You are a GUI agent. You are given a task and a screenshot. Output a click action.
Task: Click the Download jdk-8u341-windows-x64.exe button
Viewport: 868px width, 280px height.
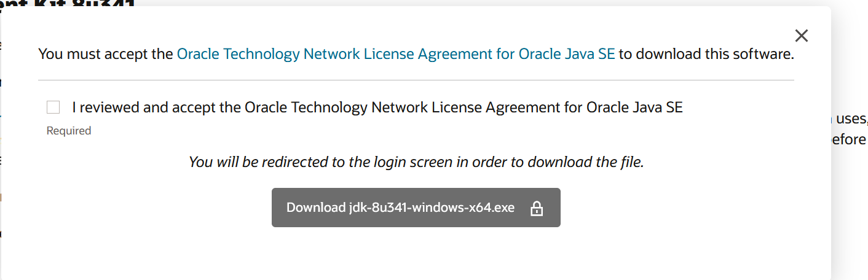point(416,208)
